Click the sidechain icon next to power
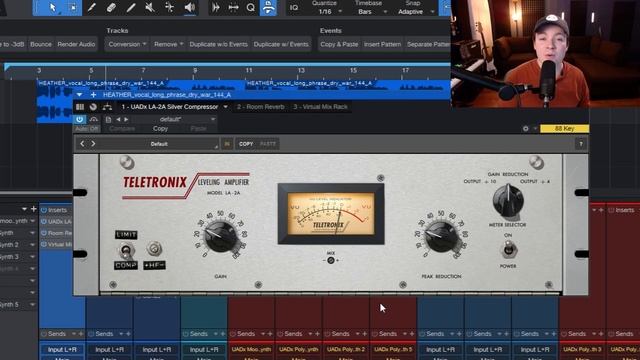The height and width of the screenshot is (360, 640). [93, 119]
